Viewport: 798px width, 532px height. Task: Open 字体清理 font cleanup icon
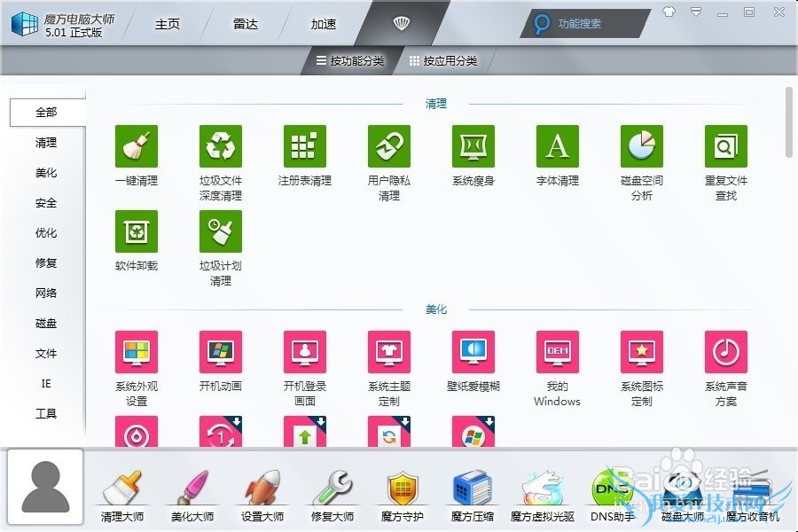(558, 146)
